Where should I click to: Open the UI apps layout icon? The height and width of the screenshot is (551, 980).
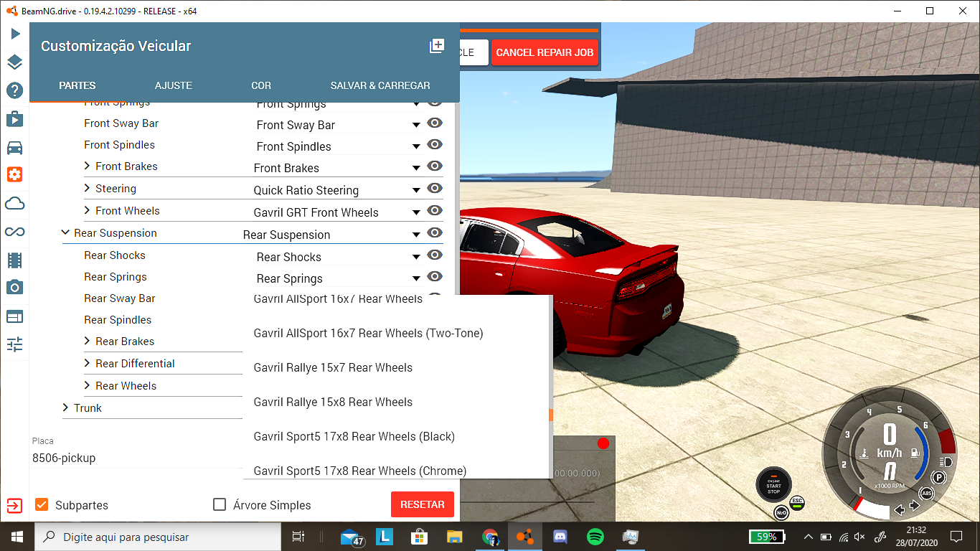pos(15,316)
